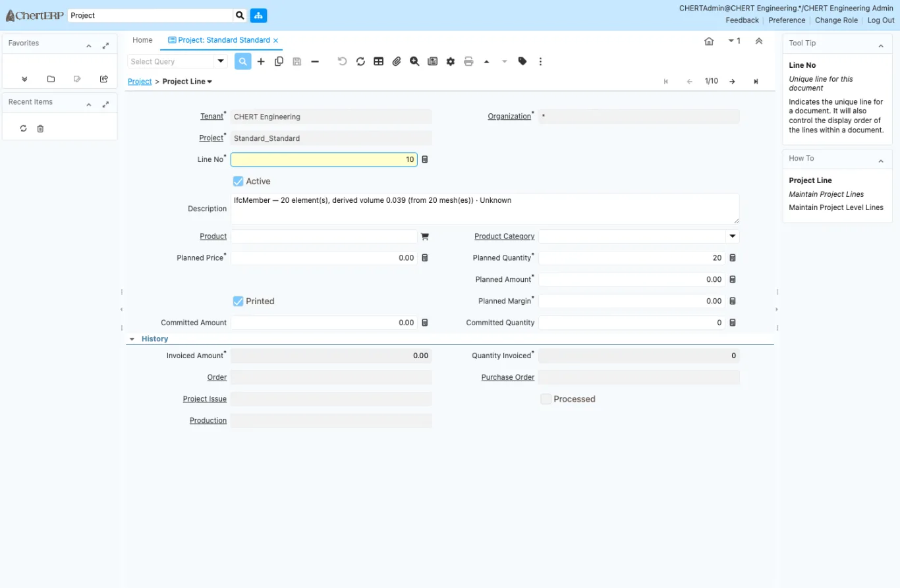Screen dimensions: 900x588
Task: Open the Feedback link
Action: [x=743, y=20]
